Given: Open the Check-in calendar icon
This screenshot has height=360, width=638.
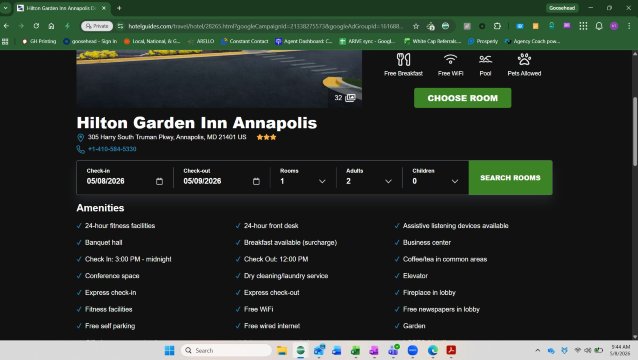Looking at the screenshot, I should tap(159, 181).
